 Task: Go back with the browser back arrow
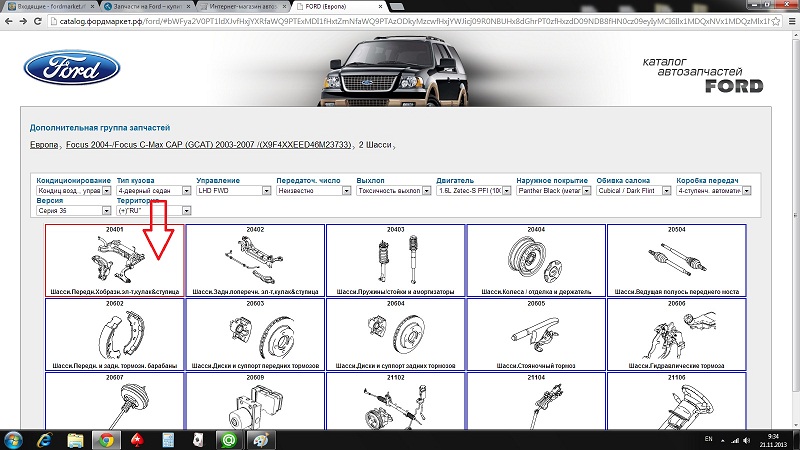coord(9,21)
